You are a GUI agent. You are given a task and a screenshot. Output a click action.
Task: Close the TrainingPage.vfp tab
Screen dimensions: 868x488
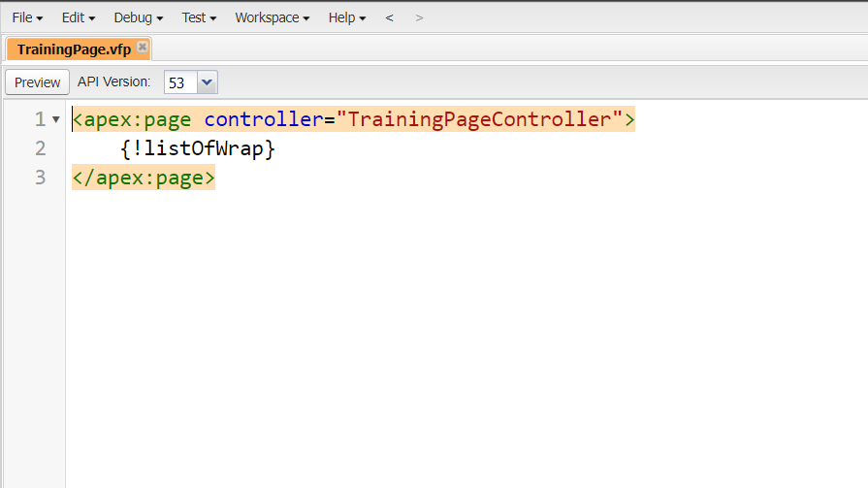[142, 47]
